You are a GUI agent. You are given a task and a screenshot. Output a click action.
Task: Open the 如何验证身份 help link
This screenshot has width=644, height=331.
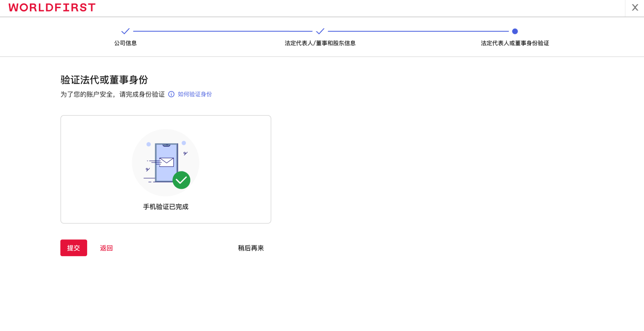[x=195, y=94]
